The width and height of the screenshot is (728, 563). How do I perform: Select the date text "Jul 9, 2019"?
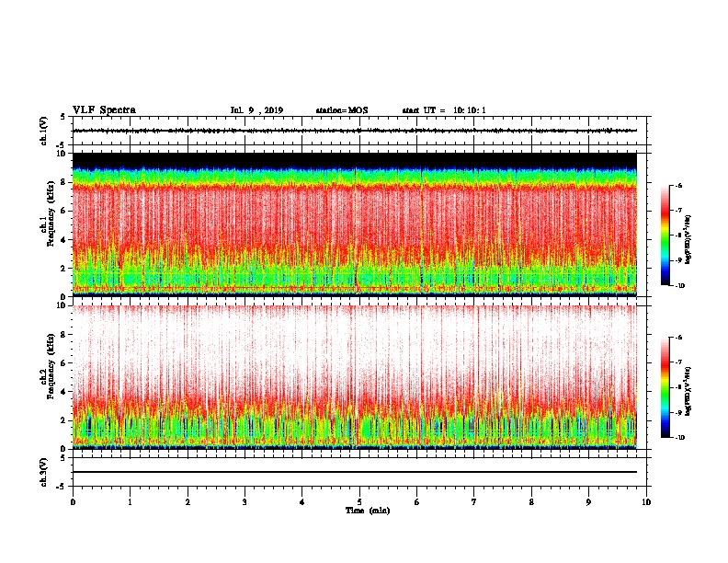[256, 110]
